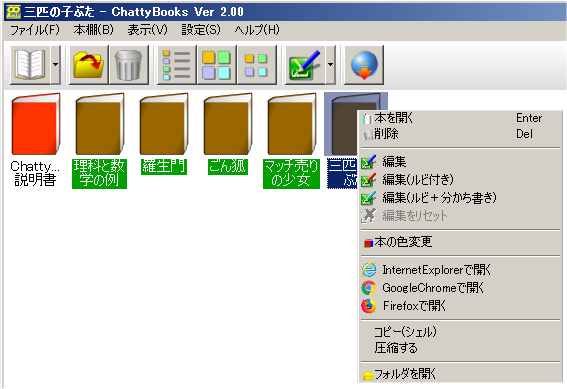
Task: Select the red Chatty 説明書 book
Action: click(x=35, y=124)
